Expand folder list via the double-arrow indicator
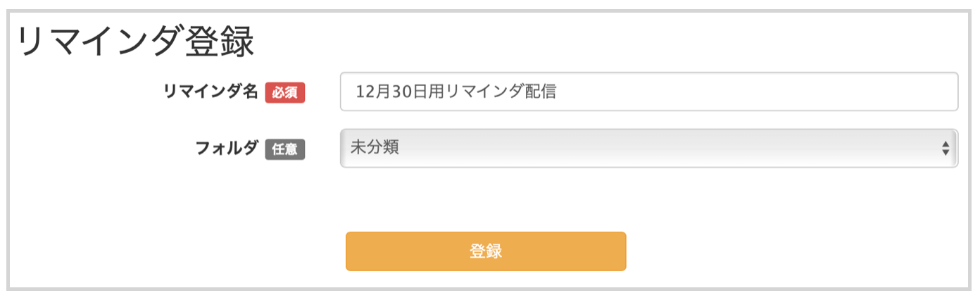This screenshot has width=980, height=300. pos(946,149)
